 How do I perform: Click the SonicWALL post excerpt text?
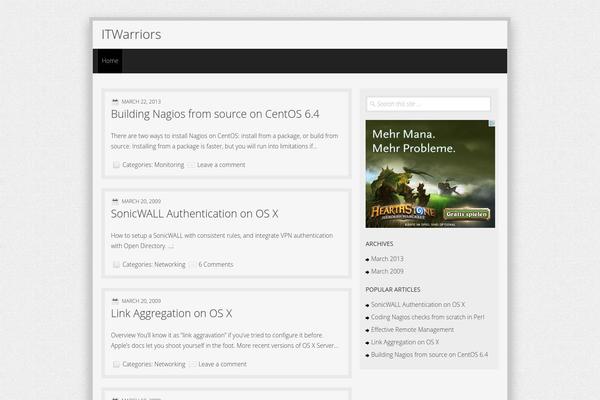click(222, 240)
